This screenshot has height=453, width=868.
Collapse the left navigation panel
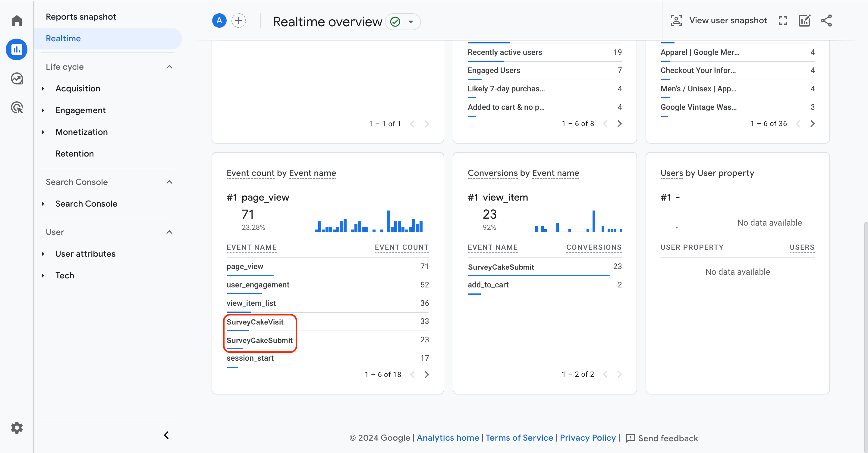point(166,435)
